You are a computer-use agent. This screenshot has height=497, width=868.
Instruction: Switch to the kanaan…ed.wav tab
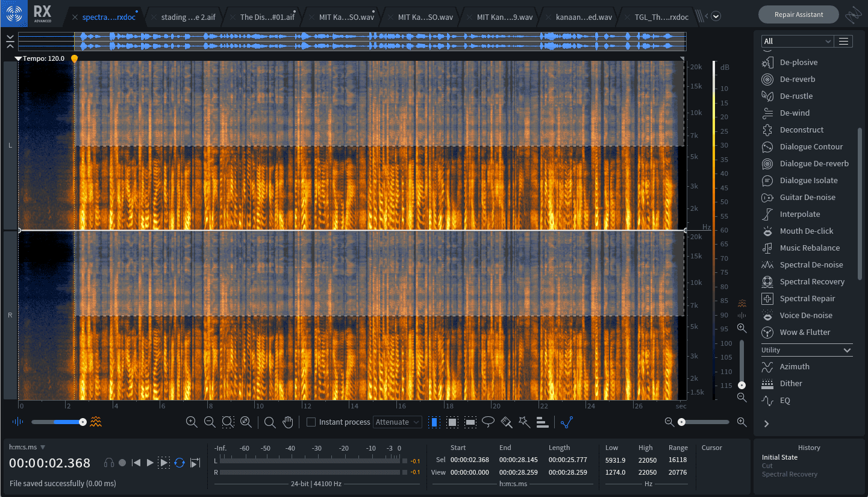pyautogui.click(x=583, y=17)
